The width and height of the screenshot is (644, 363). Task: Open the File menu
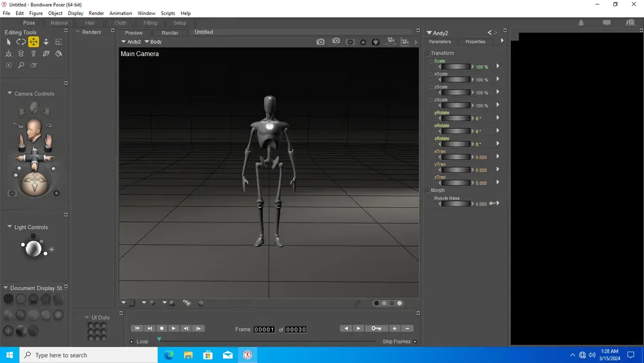tap(6, 13)
